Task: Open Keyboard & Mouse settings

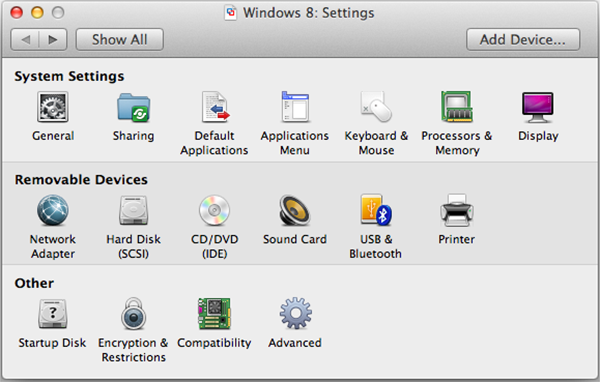Action: pos(376,107)
